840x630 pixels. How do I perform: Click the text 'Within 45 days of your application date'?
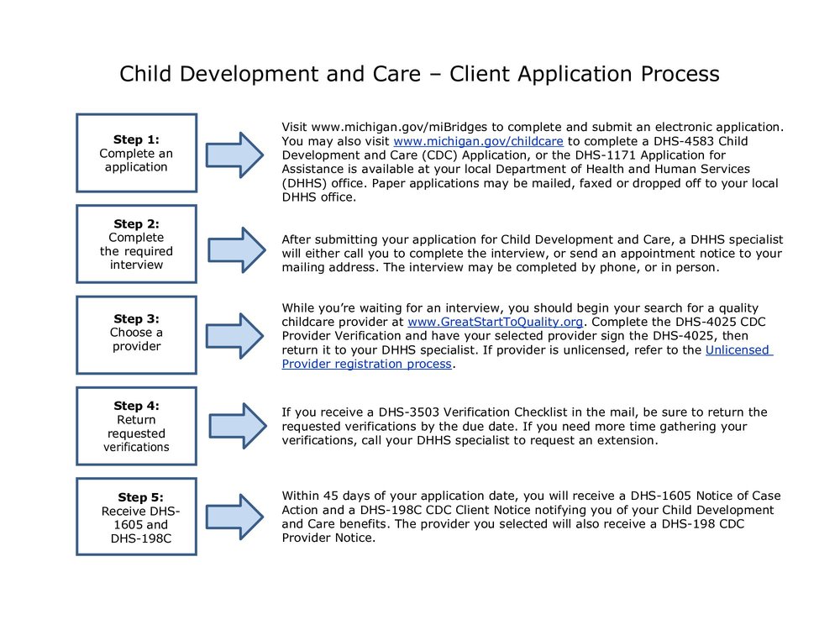pyautogui.click(x=400, y=496)
